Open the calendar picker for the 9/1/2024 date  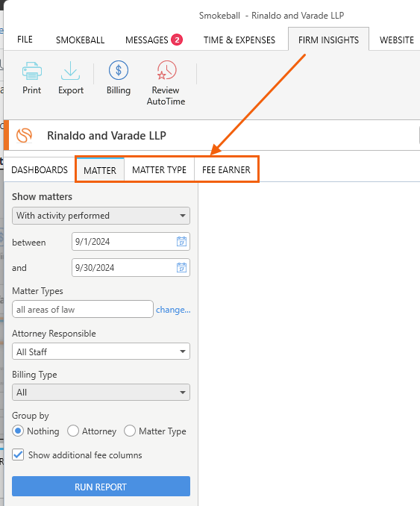(x=181, y=241)
